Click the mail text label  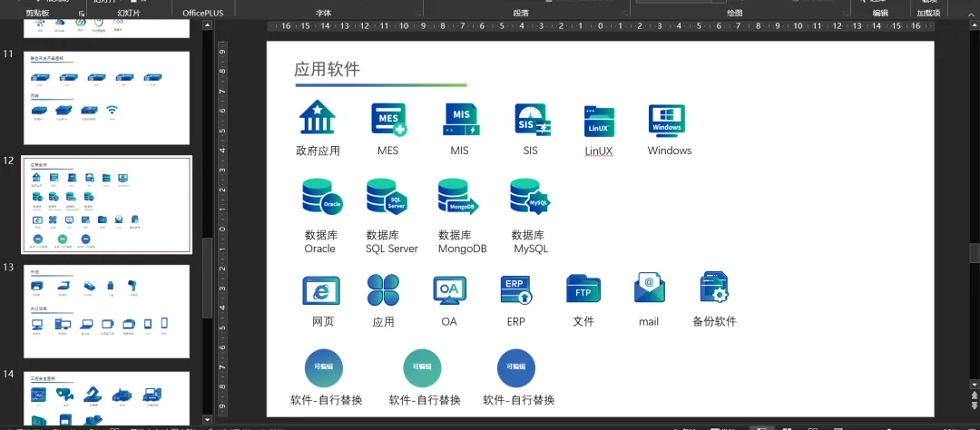(649, 322)
